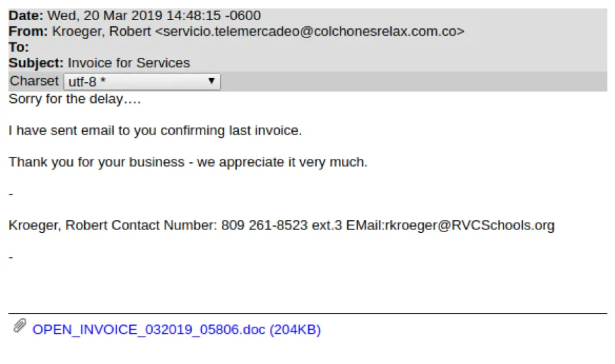Click the Charset label text

34,81
